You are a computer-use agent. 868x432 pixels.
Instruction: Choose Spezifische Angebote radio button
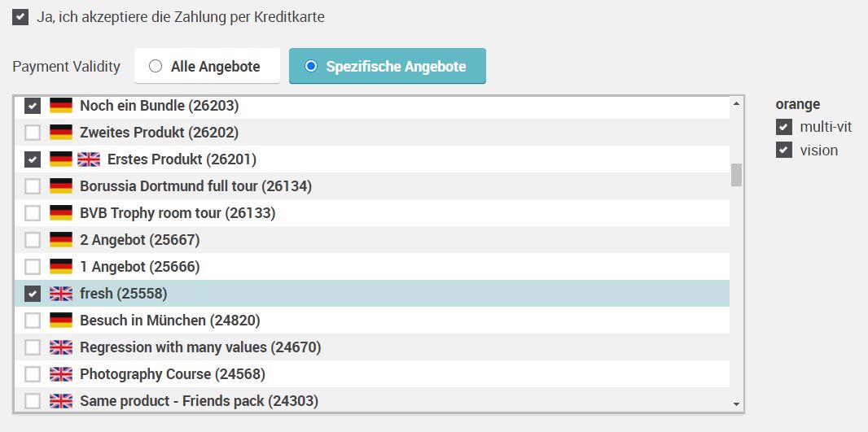point(311,67)
